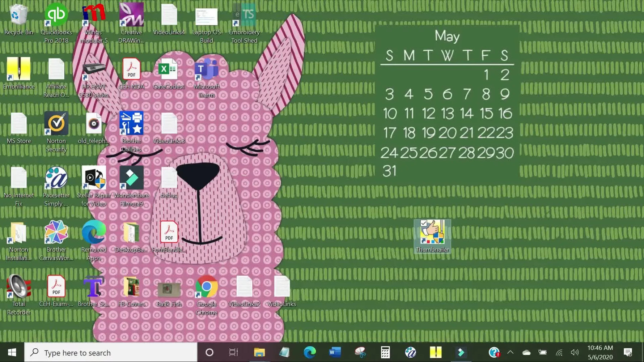Viewport: 644px width, 362px height.
Task: Select the GateCodes1 Excel file
Action: tap(169, 69)
